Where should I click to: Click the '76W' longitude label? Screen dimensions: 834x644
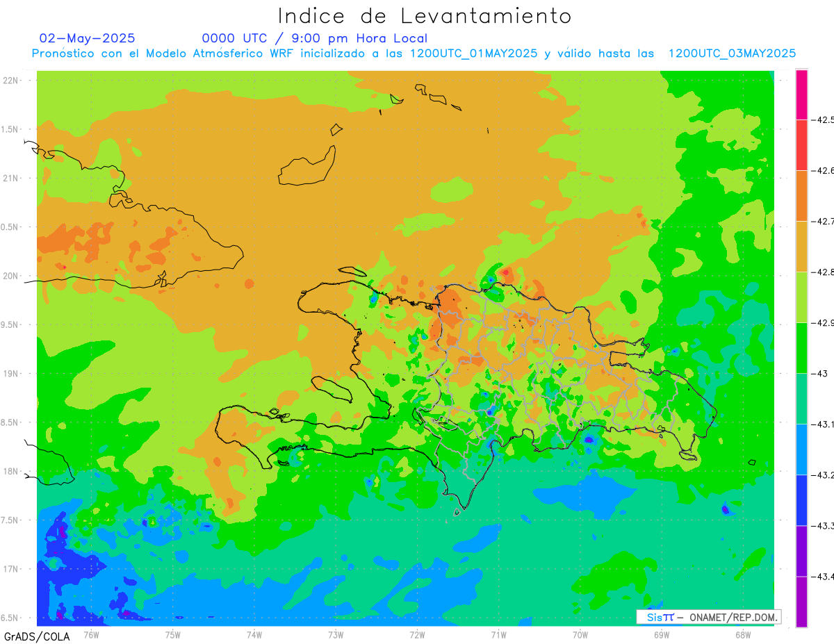(91, 634)
